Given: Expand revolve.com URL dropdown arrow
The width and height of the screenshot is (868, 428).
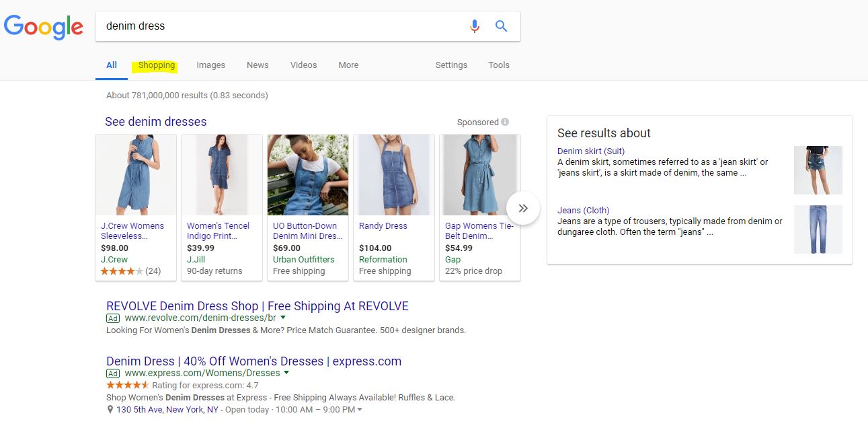Looking at the screenshot, I should (x=283, y=318).
